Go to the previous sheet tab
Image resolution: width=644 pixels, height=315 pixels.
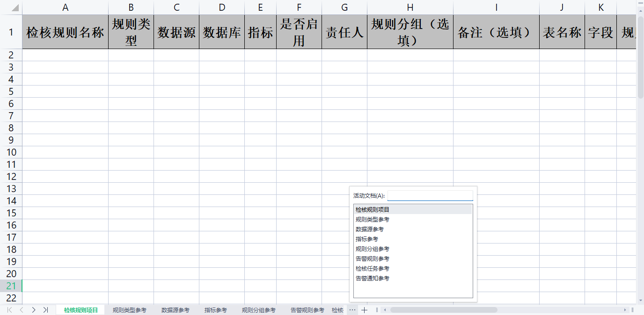(x=22, y=310)
